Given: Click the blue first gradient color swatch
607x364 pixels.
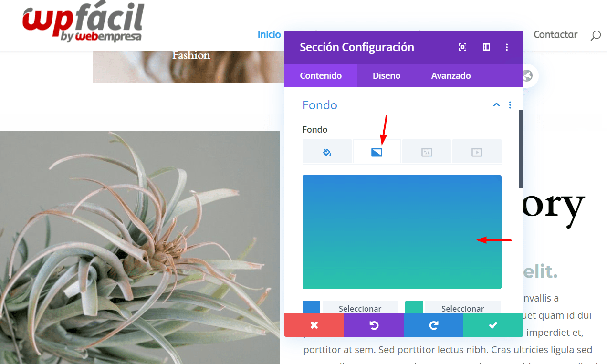Looking at the screenshot, I should pos(311,307).
